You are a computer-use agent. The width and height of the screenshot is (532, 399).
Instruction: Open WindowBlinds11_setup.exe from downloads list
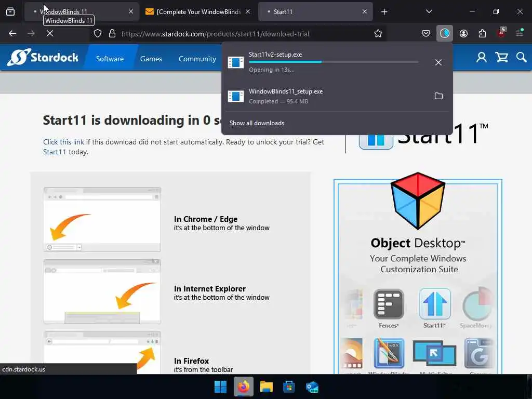pos(326,96)
